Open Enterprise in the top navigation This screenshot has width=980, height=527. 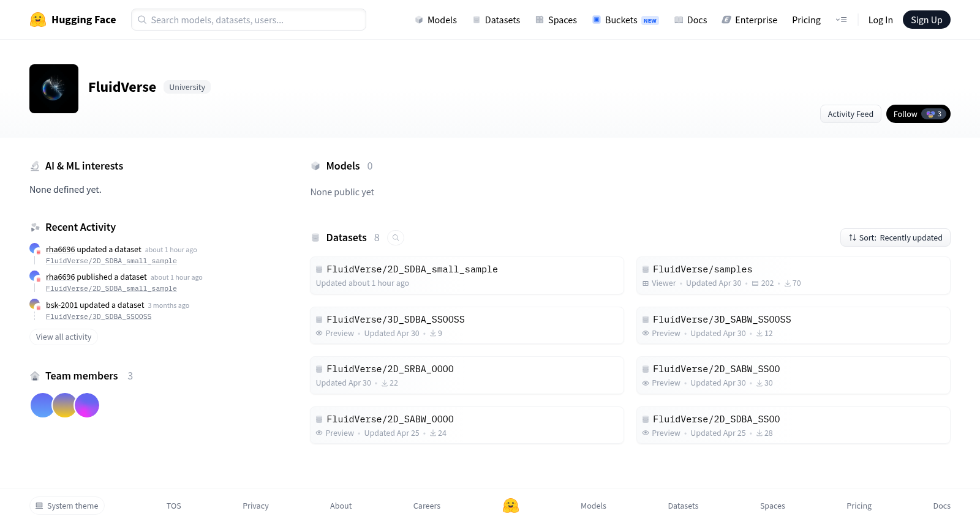(750, 20)
